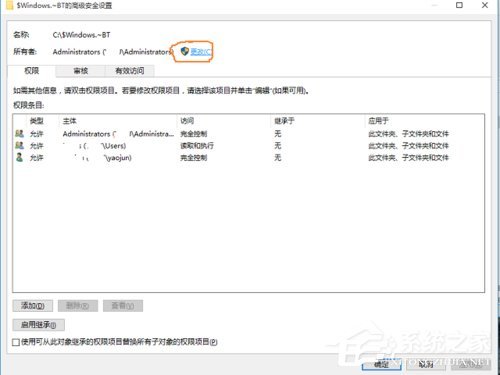
Task: Click the C:\$Windows.~BT name path text
Action: 81,35
